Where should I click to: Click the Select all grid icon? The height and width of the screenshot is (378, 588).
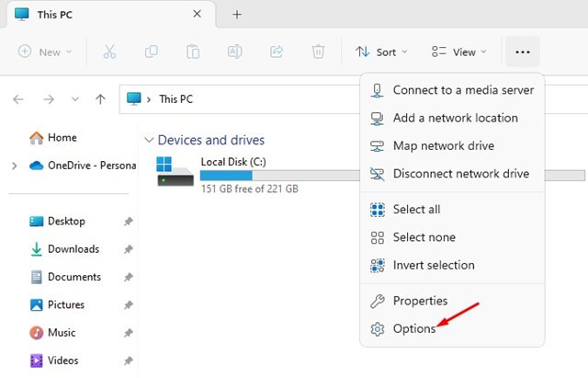point(378,210)
